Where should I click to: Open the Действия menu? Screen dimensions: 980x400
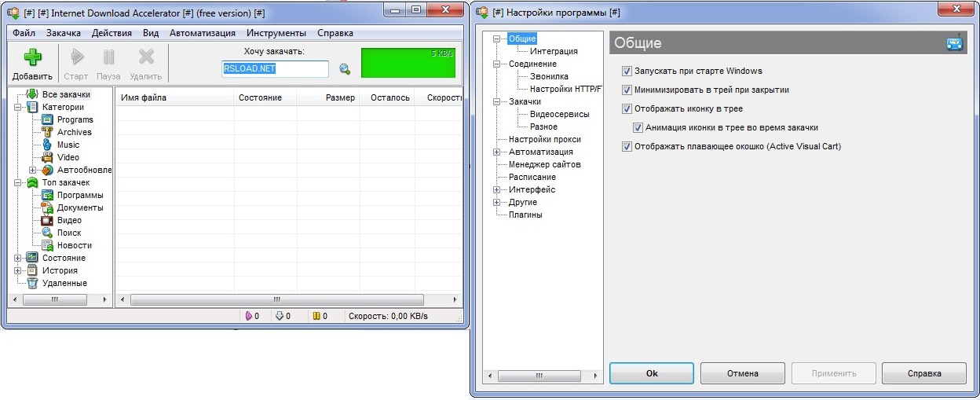pos(112,33)
